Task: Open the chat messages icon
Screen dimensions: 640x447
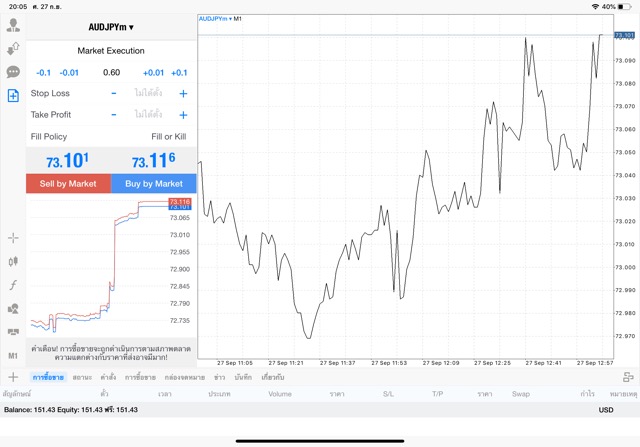Action: point(13,72)
